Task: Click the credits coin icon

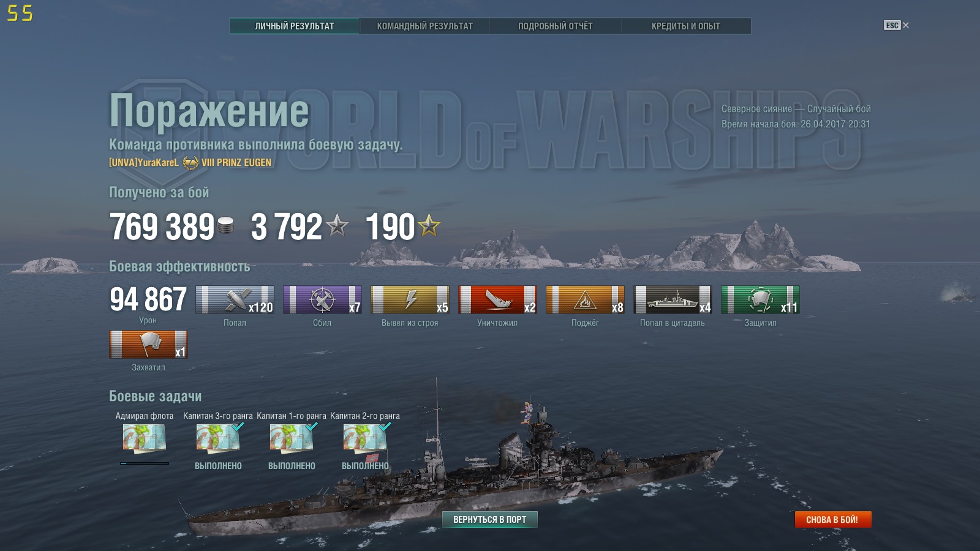Action: 225,226
